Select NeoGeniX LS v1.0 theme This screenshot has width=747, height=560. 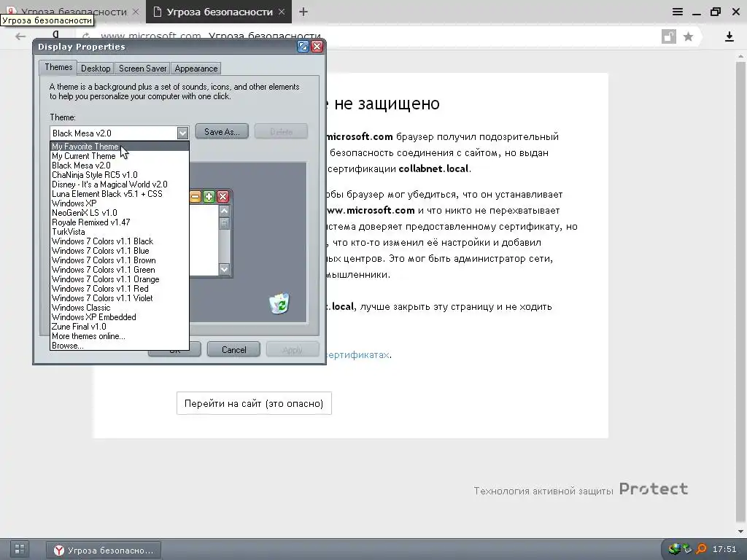coord(120,213)
